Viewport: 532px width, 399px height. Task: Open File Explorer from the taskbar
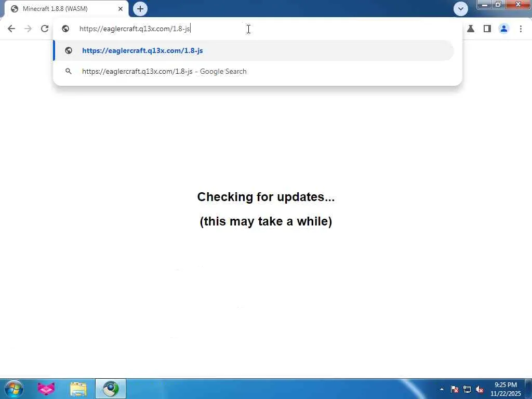(78, 389)
